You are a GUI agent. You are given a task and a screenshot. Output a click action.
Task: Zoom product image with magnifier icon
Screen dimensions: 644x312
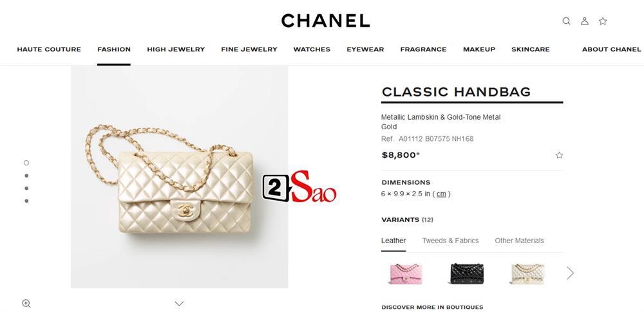[x=26, y=304]
